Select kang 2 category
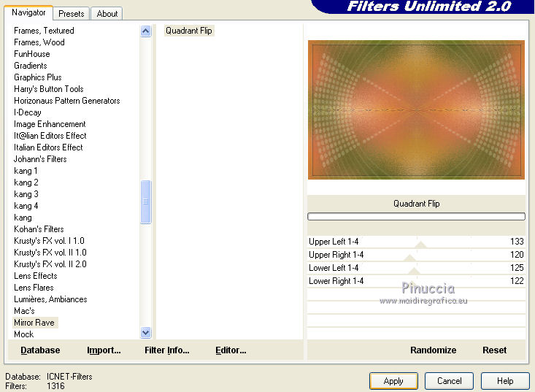Image resolution: width=535 pixels, height=392 pixels. pos(26,182)
